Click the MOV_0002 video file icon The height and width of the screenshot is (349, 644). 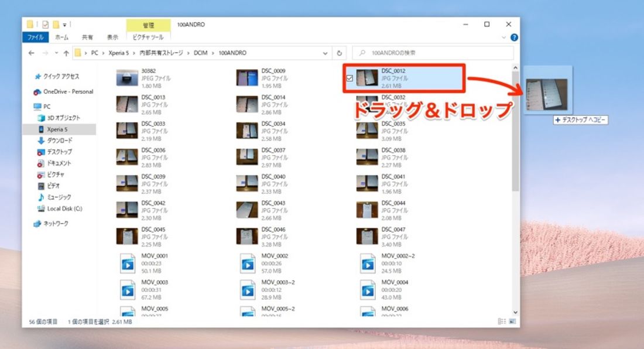click(x=248, y=263)
